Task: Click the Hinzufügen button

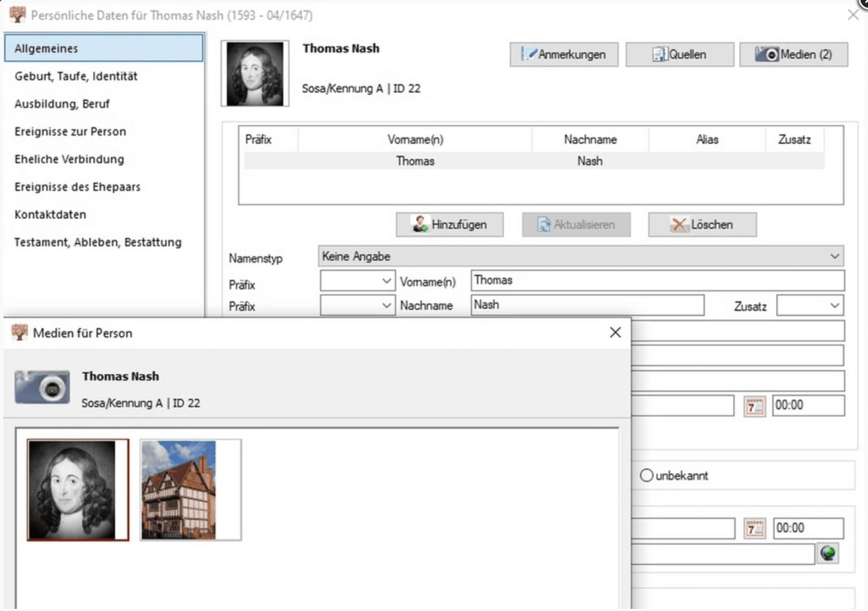Action: pyautogui.click(x=449, y=224)
